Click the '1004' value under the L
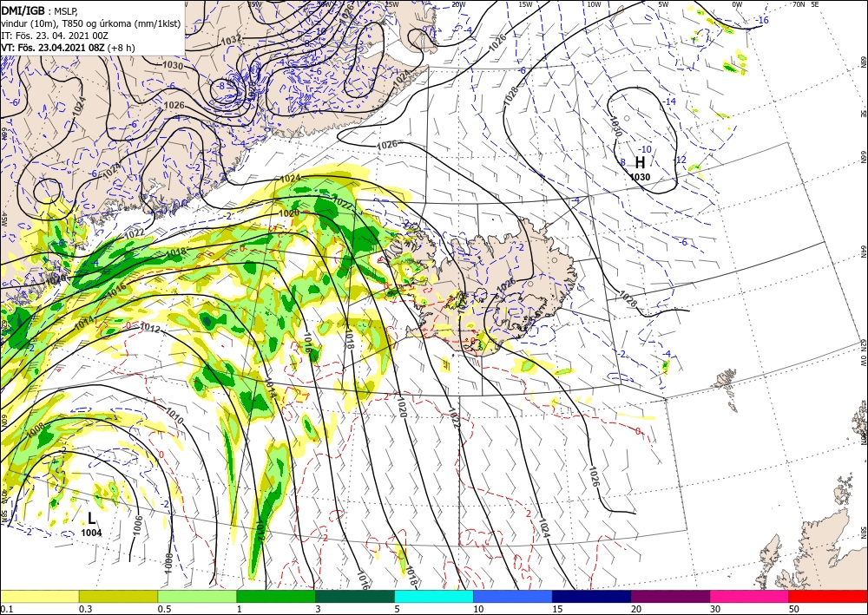 91,533
